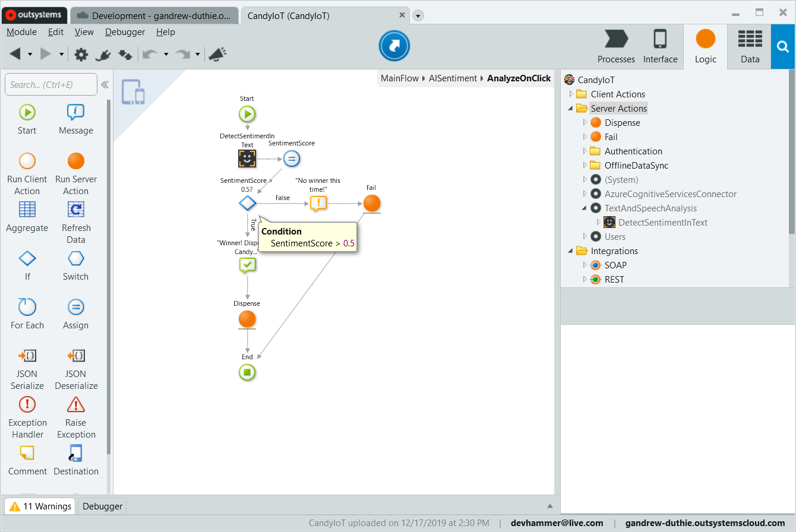Select the Start tool in toolbox

tap(27, 119)
